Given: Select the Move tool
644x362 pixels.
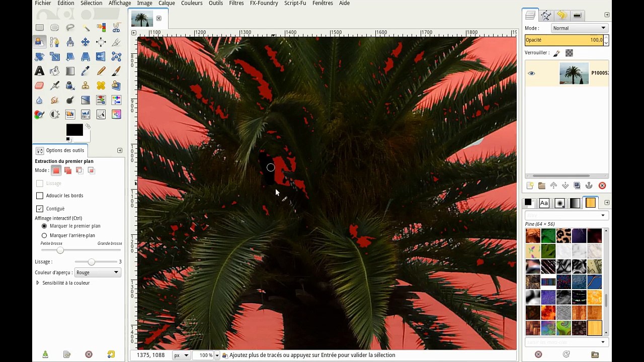Looking at the screenshot, I should [86, 42].
